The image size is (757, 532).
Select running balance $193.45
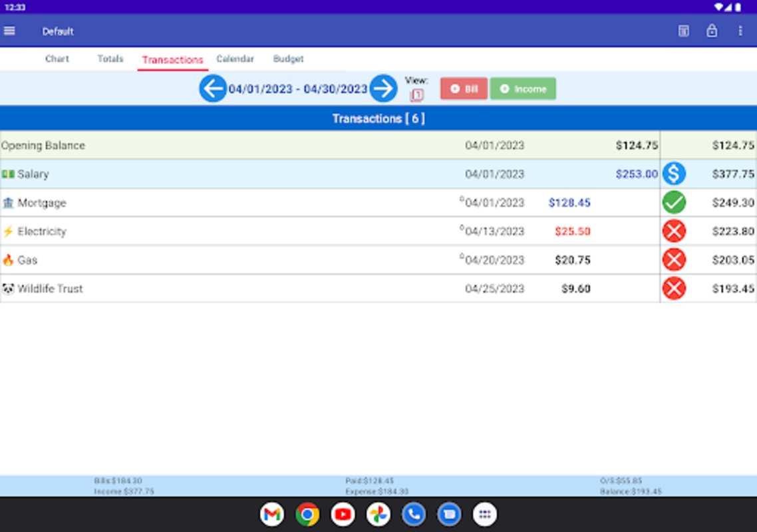(733, 289)
